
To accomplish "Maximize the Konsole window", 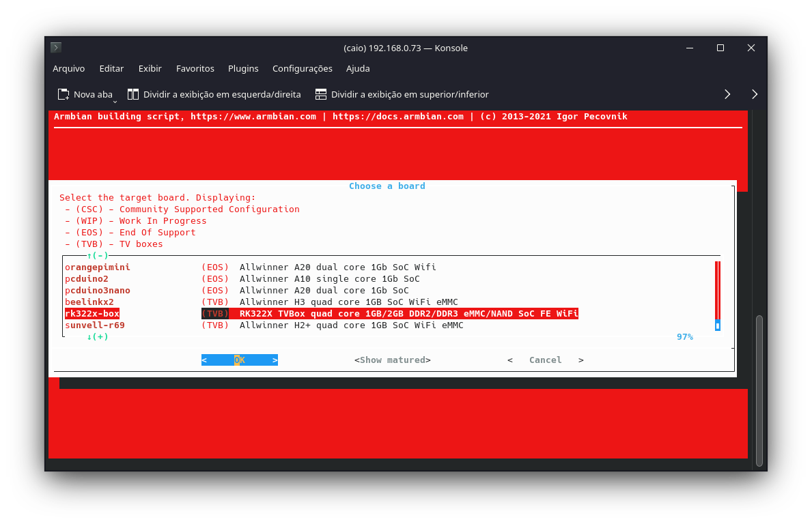I will click(720, 48).
